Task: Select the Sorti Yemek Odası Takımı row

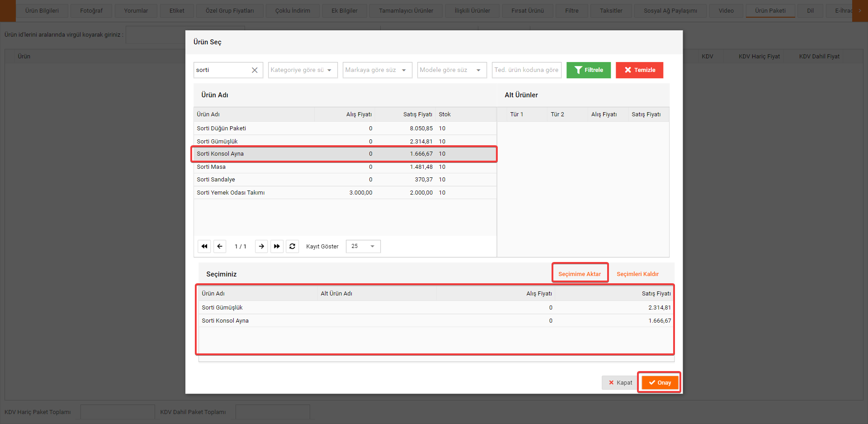Action: (345, 192)
